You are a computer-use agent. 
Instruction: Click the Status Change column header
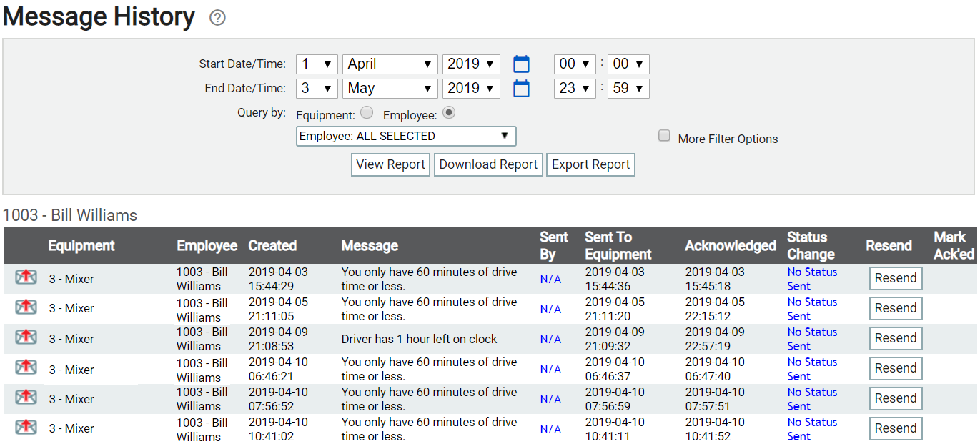tap(811, 245)
